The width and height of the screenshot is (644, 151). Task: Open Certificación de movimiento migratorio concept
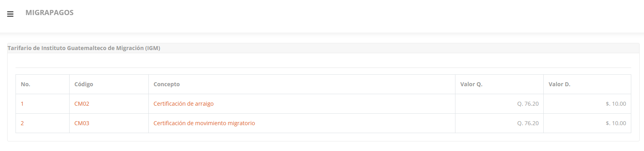coord(204,123)
